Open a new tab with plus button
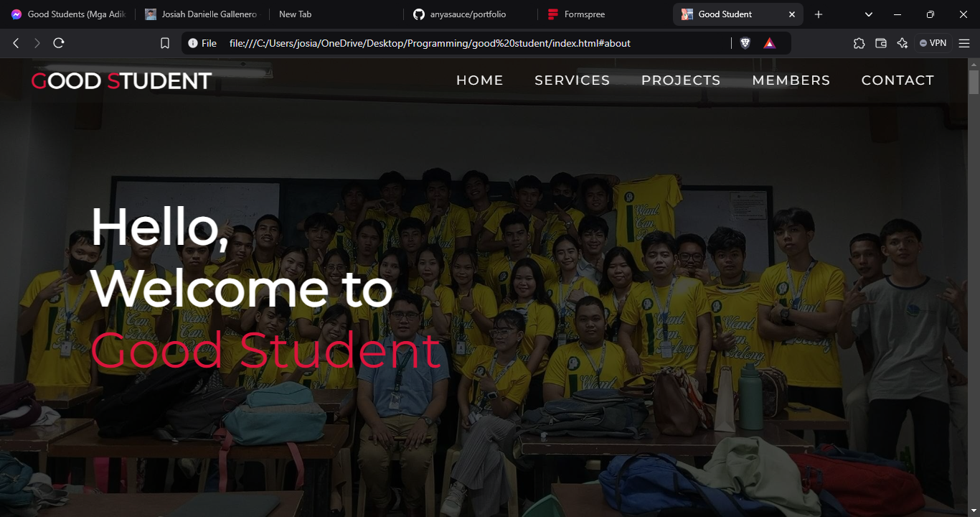This screenshot has width=980, height=517. (819, 14)
